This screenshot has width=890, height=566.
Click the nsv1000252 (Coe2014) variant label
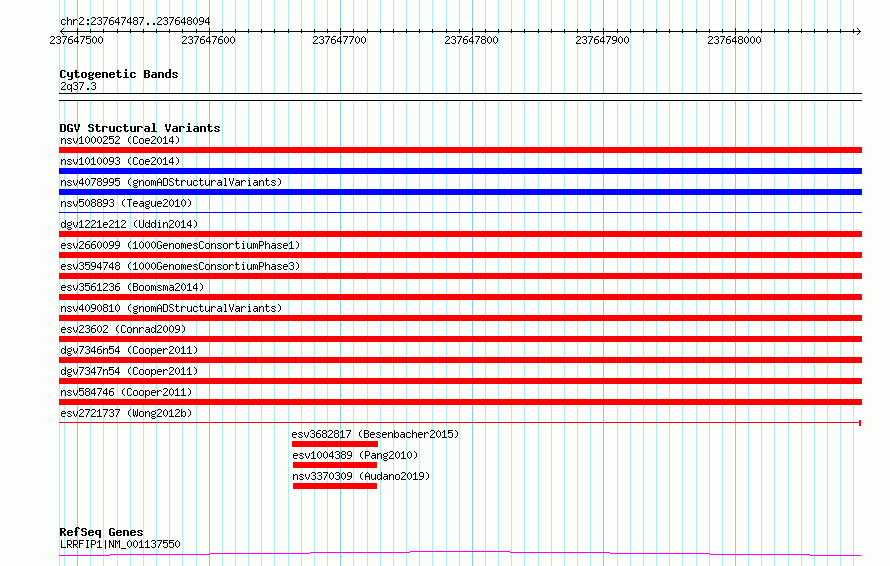(x=120, y=140)
